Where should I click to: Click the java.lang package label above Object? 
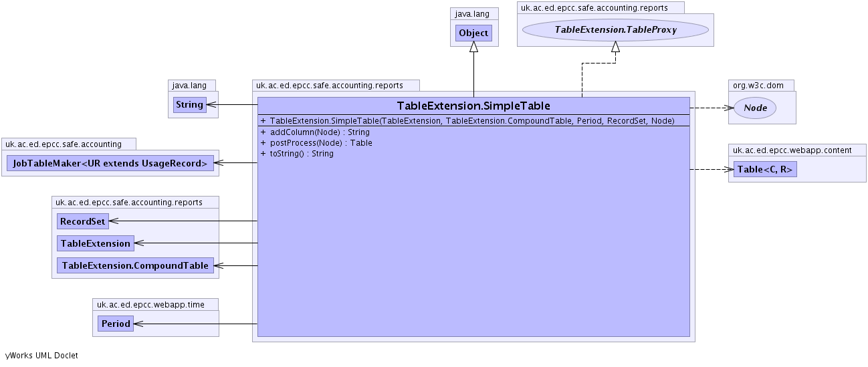tap(473, 13)
